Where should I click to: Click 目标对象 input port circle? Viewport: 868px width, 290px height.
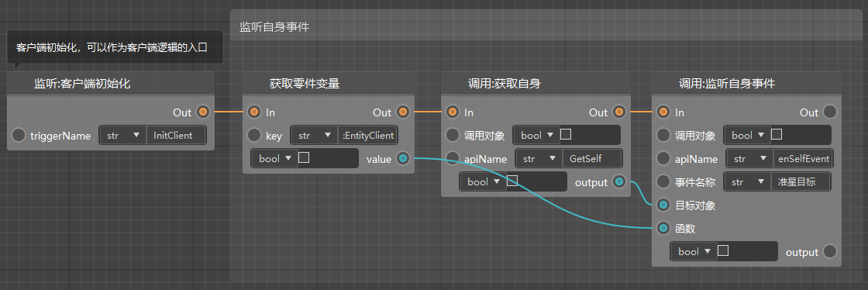(663, 205)
